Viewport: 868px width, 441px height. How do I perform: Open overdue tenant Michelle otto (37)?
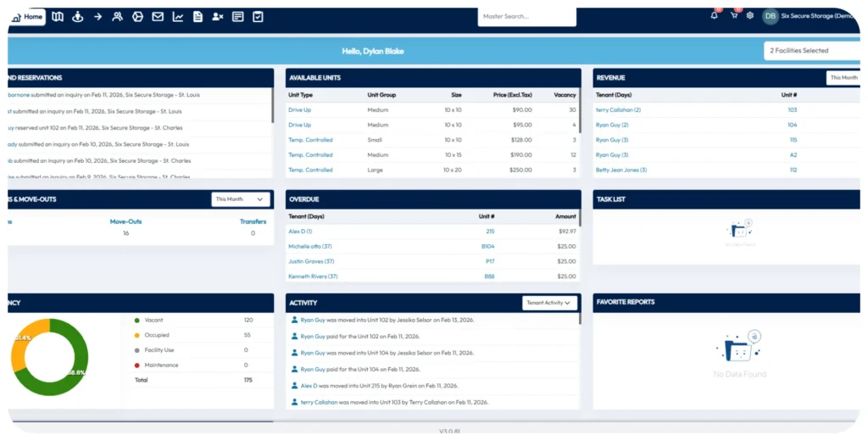coord(310,246)
